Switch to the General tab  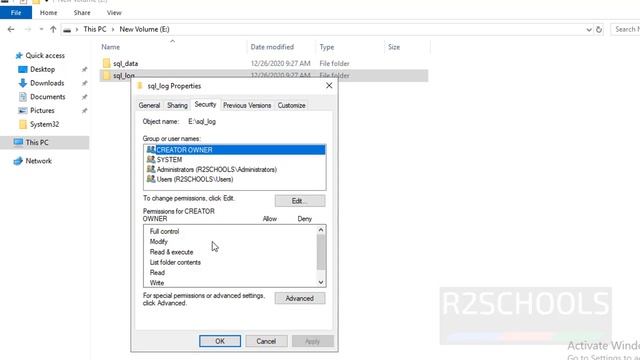(149, 105)
